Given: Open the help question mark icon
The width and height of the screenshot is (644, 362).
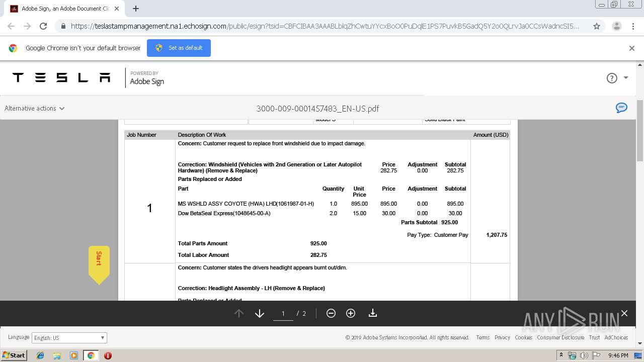Looking at the screenshot, I should (x=612, y=78).
